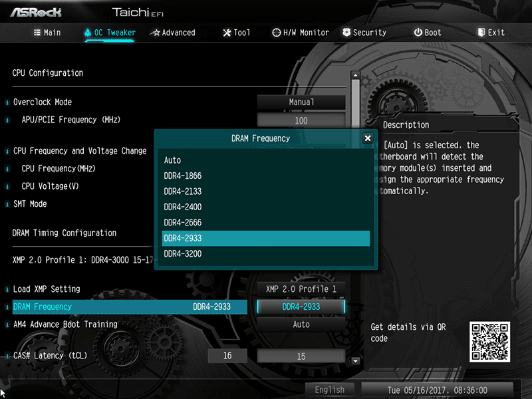Screen dimensions: 532x399
Task: Edit the APU/PCIE Frequency value 100
Action: 301,120
